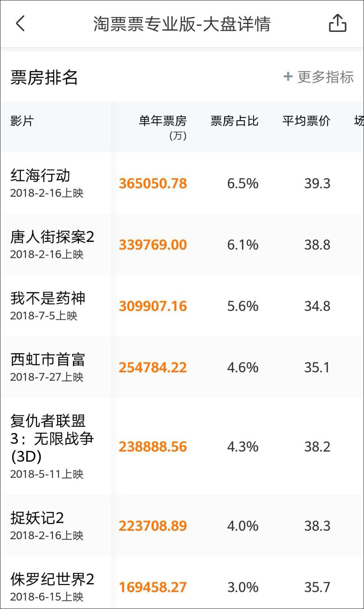The height and width of the screenshot is (609, 364).
Task: Tap 侏罗纪世界2 in the list
Action: click(52, 579)
